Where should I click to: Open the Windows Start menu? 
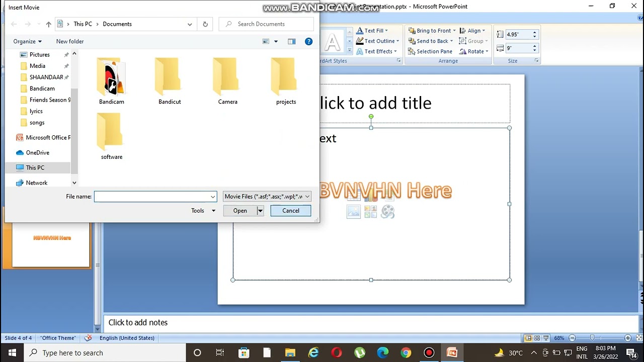click(12, 353)
